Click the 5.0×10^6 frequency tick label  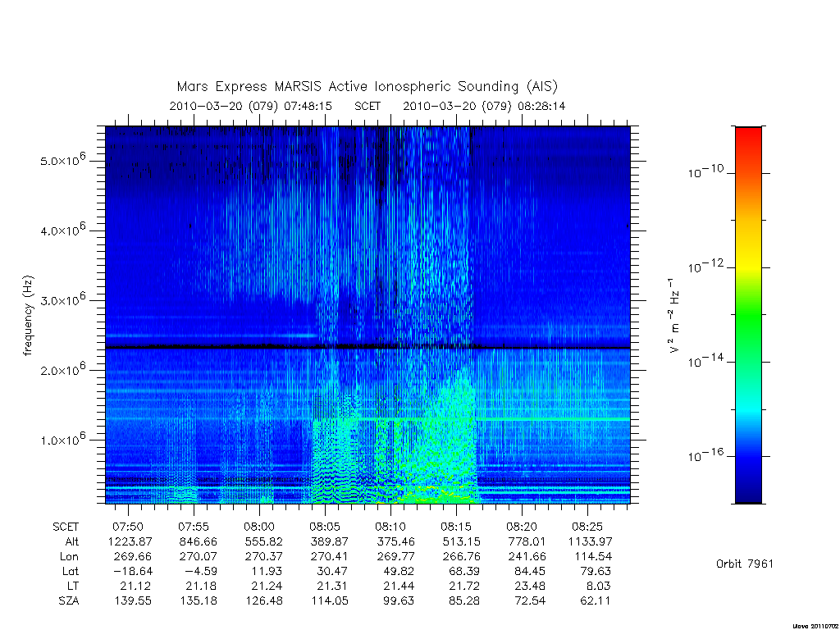point(62,160)
